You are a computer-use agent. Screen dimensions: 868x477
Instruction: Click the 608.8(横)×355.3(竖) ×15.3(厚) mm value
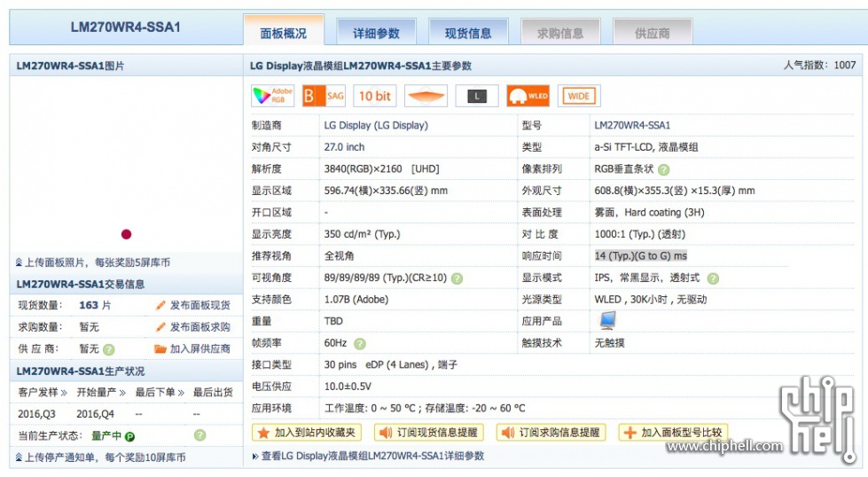[x=675, y=191]
